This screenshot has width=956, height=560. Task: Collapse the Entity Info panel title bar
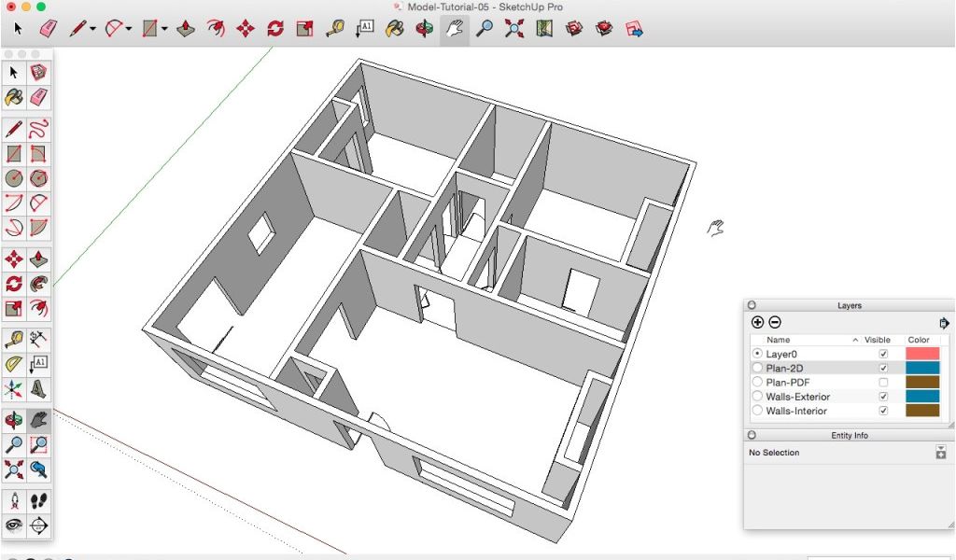(x=849, y=436)
